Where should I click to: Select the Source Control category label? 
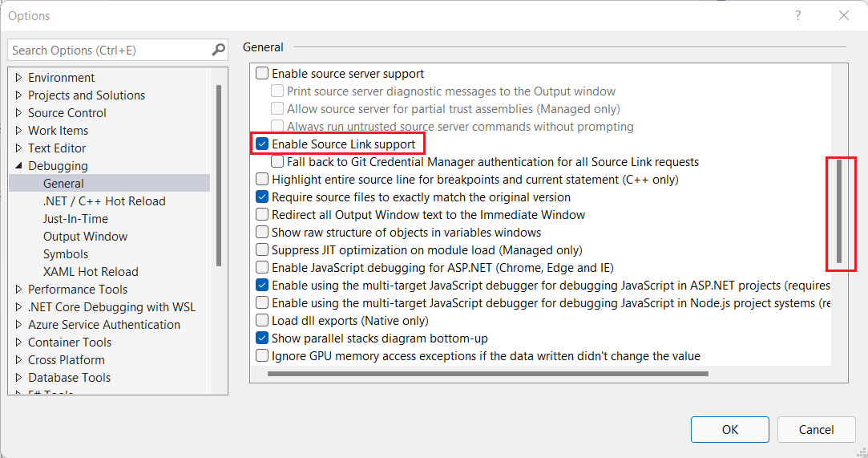pyautogui.click(x=67, y=113)
